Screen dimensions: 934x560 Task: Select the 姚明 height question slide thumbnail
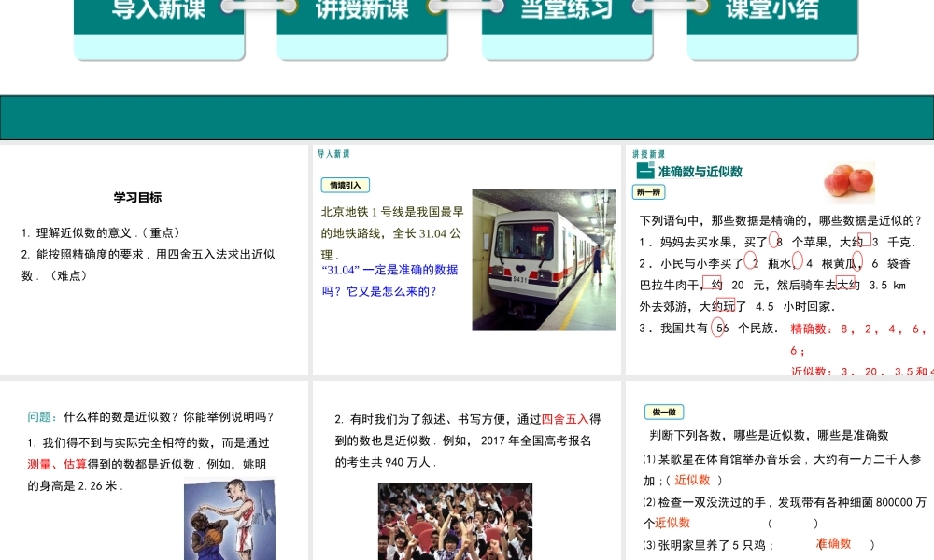point(154,470)
